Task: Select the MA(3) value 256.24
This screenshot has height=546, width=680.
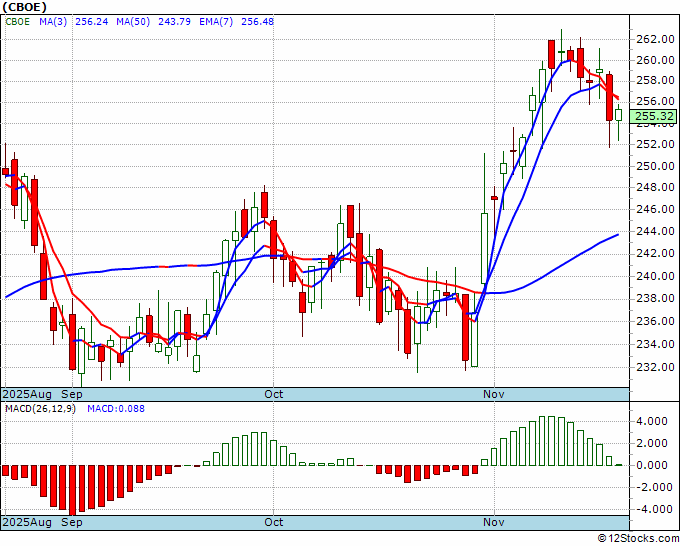Action: (x=92, y=22)
